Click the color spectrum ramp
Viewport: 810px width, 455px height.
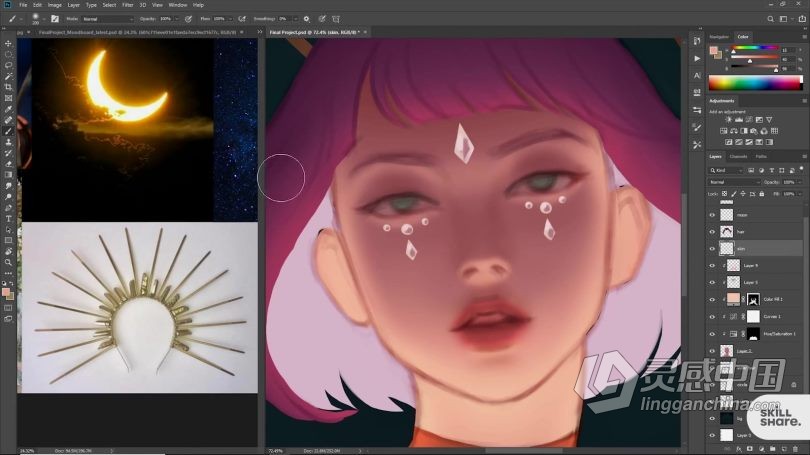point(756,83)
